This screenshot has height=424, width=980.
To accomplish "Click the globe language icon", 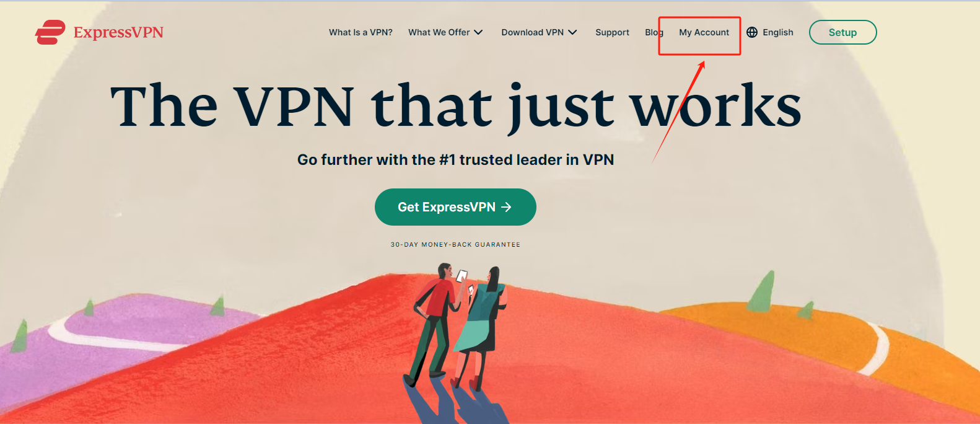I will click(752, 32).
